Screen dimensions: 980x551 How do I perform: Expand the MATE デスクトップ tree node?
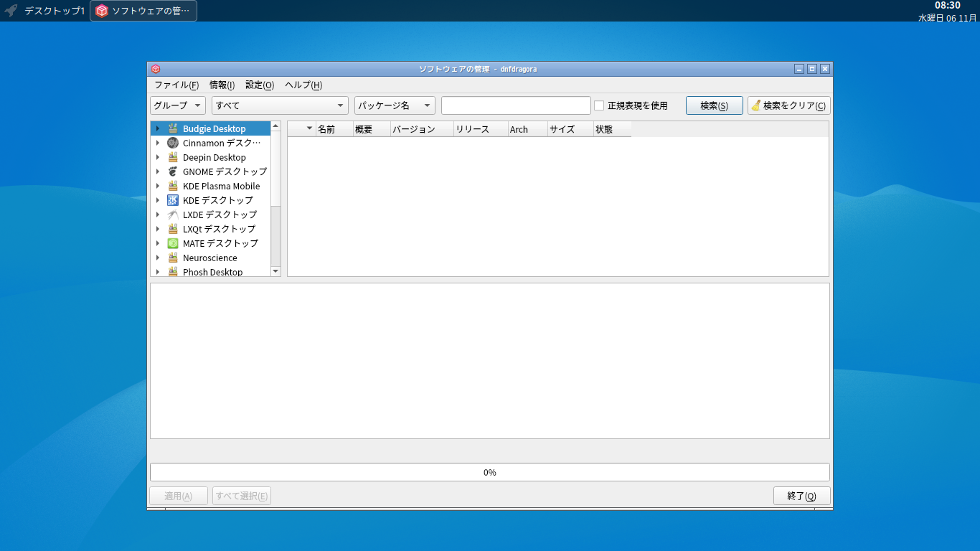tap(158, 243)
